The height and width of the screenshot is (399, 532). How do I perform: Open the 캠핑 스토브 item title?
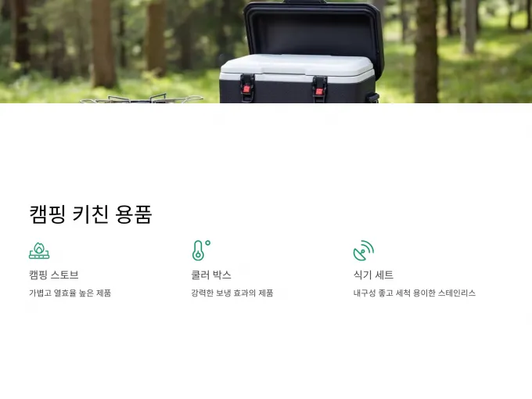pyautogui.click(x=54, y=275)
